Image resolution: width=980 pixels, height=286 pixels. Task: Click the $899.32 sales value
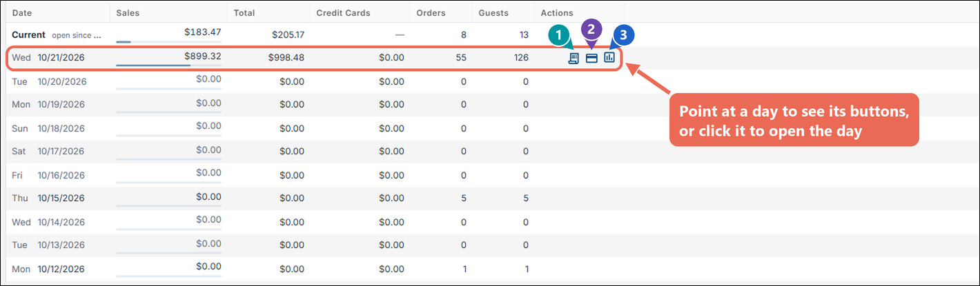203,56
